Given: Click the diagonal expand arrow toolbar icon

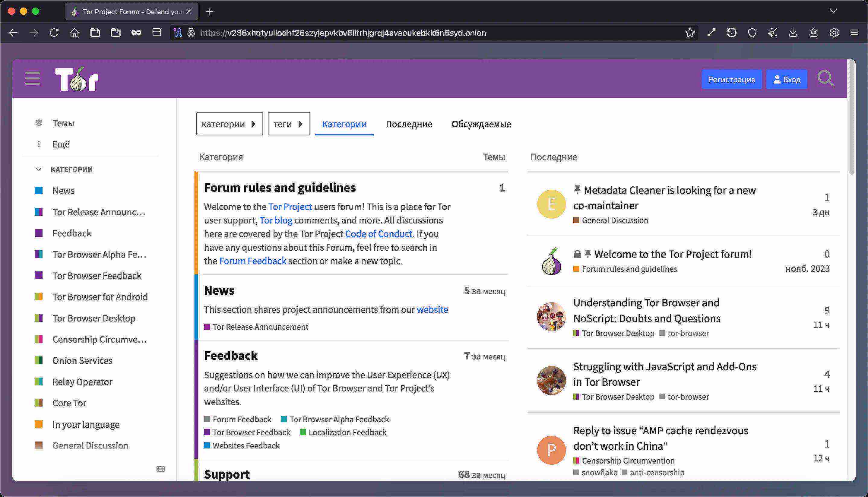Looking at the screenshot, I should click(x=711, y=33).
